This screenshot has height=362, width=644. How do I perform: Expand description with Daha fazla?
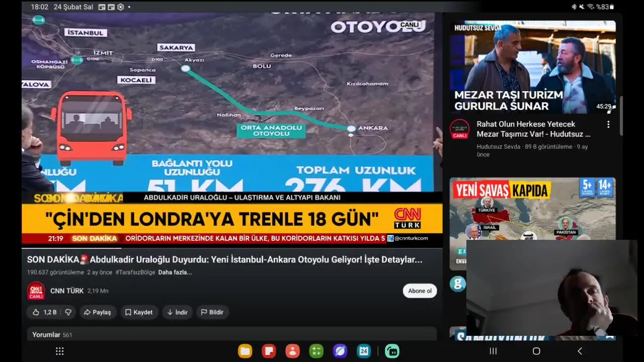tap(175, 273)
